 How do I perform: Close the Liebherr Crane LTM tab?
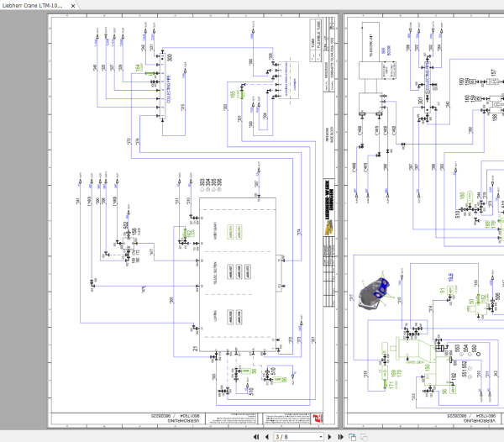[x=73, y=6]
